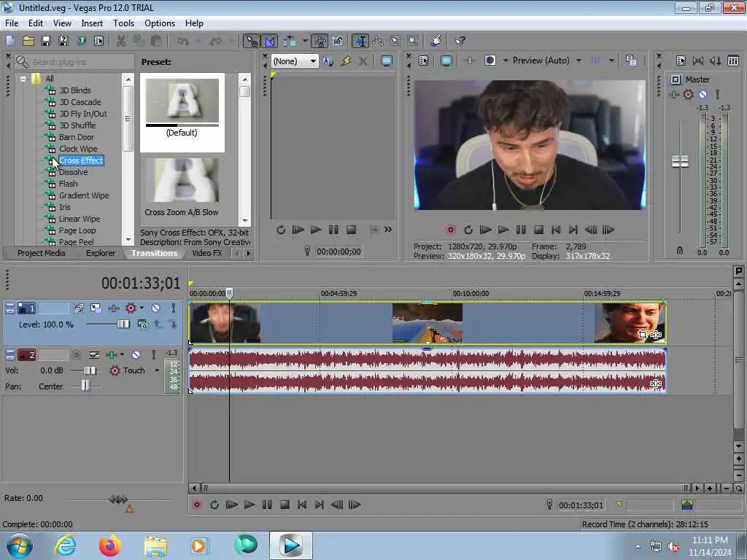Image resolution: width=747 pixels, height=560 pixels.
Task: Click the Event Pan/Crop icon on last video clip
Action: point(643,334)
